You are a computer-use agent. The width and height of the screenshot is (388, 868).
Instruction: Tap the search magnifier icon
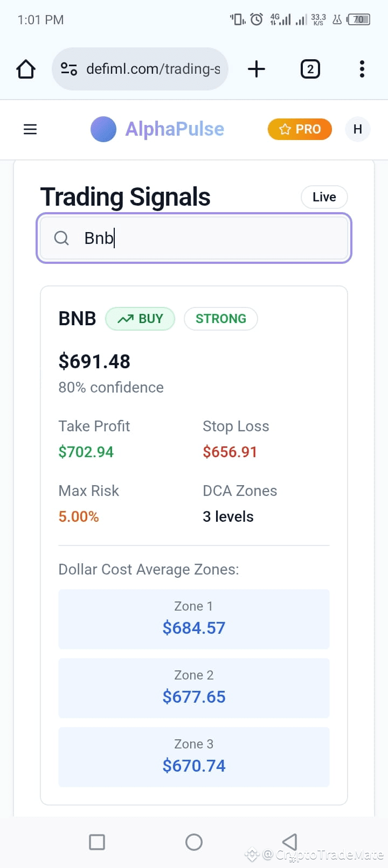click(x=61, y=238)
